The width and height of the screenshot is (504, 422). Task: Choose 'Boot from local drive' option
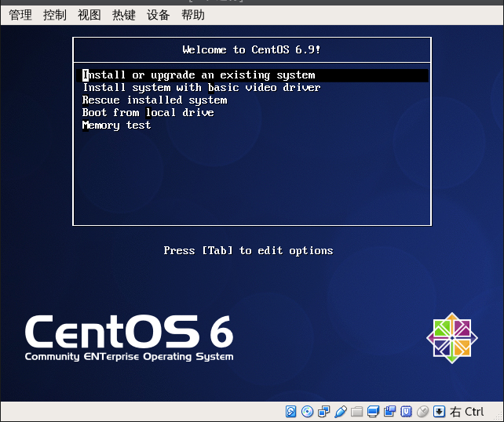tap(148, 113)
